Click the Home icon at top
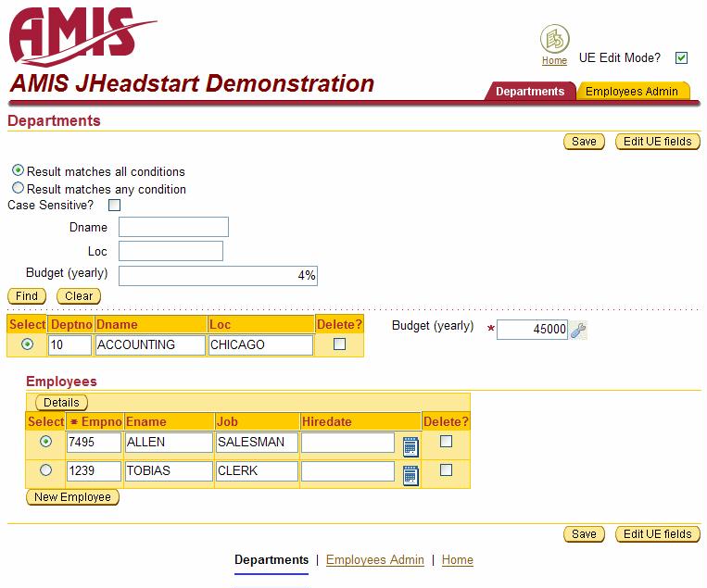This screenshot has height=588, width=707. 554,40
